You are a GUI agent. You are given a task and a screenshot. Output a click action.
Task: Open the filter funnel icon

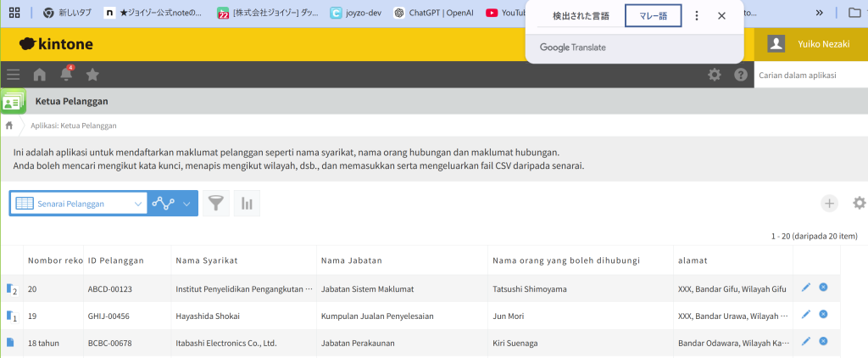216,204
